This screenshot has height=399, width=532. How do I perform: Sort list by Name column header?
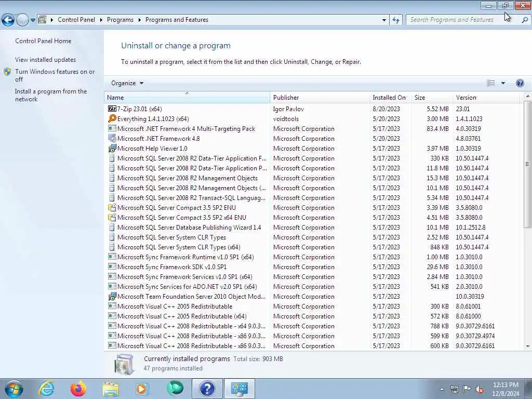pyautogui.click(x=187, y=97)
